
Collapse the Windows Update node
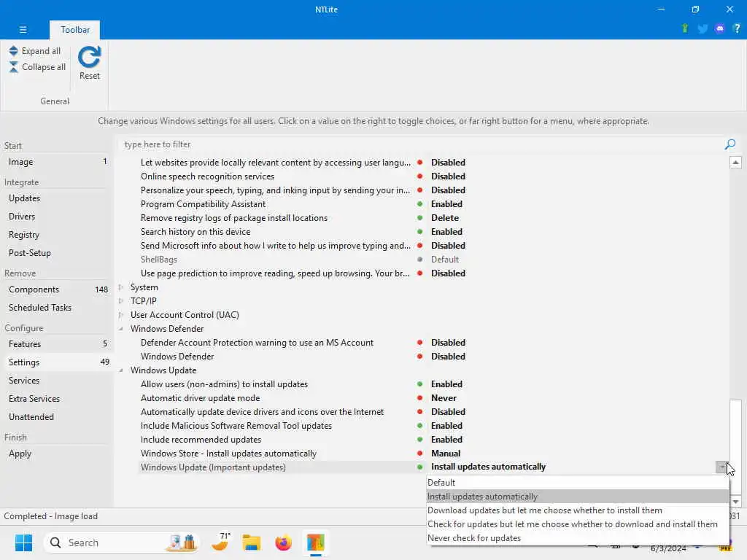click(x=121, y=370)
